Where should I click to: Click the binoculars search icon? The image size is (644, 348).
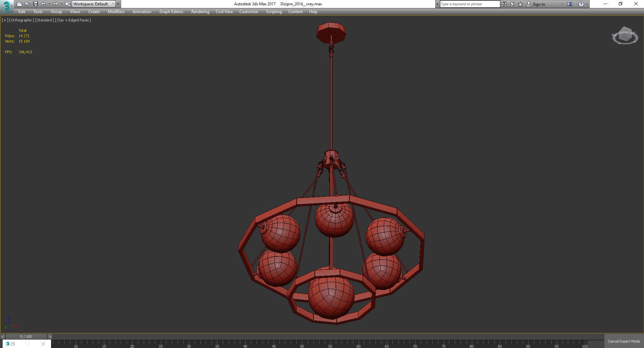(x=504, y=4)
